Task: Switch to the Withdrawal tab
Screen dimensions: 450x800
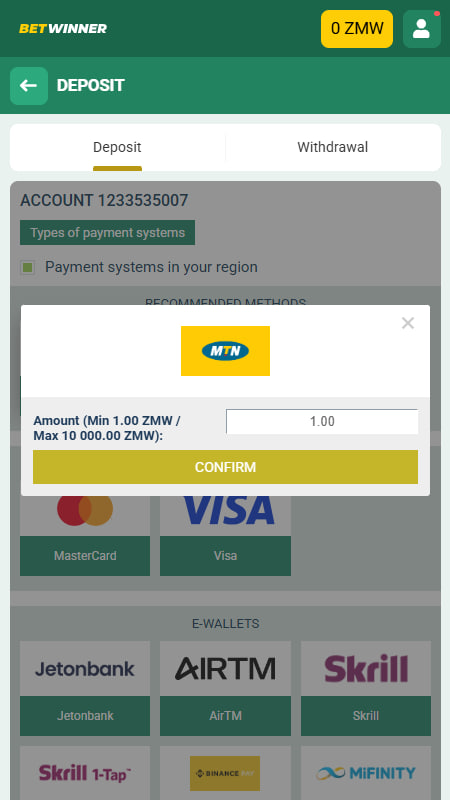Action: point(333,147)
